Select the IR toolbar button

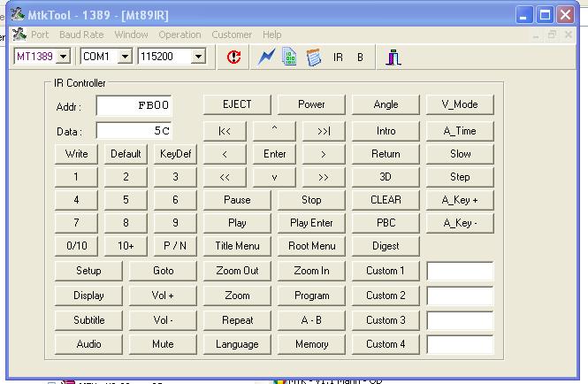(x=338, y=57)
